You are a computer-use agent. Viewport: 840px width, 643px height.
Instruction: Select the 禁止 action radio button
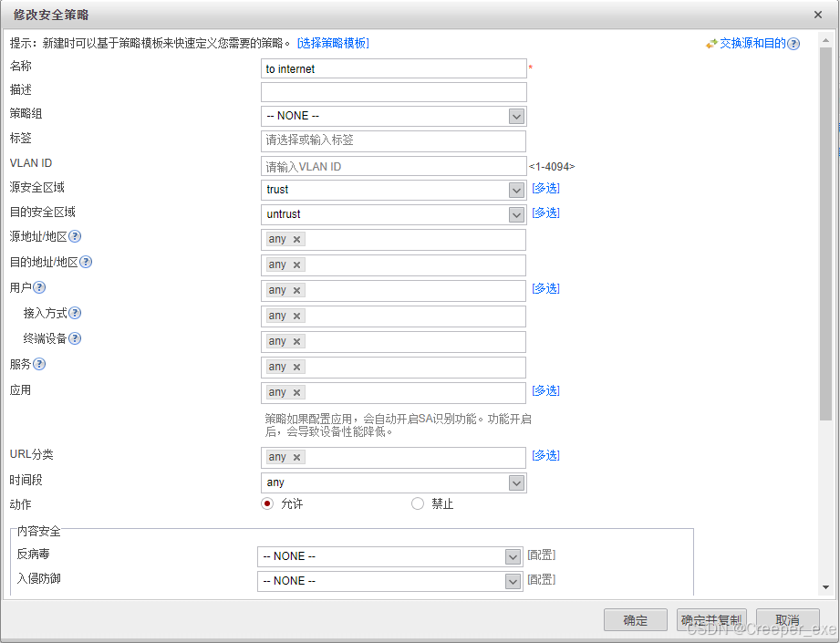[x=418, y=503]
